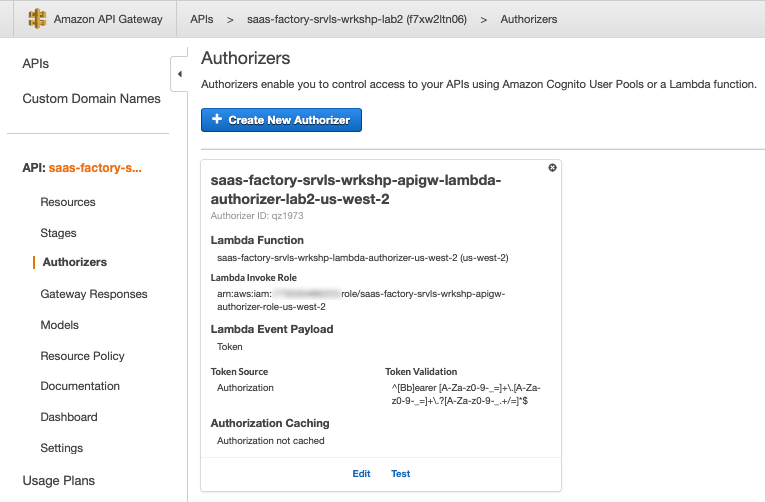The width and height of the screenshot is (765, 502).
Task: Click the Test link for the authorizer
Action: coord(401,474)
